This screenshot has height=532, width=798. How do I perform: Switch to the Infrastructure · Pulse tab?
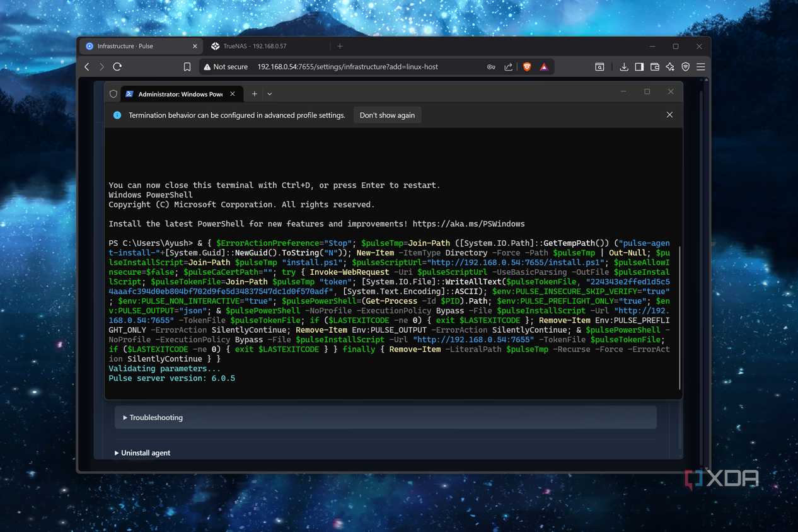[141, 46]
